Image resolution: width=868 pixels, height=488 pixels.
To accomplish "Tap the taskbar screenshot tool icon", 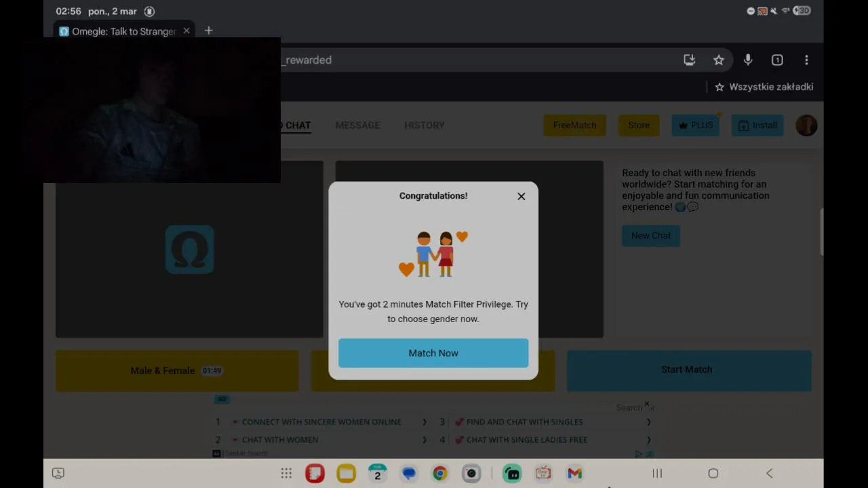I will click(x=58, y=474).
